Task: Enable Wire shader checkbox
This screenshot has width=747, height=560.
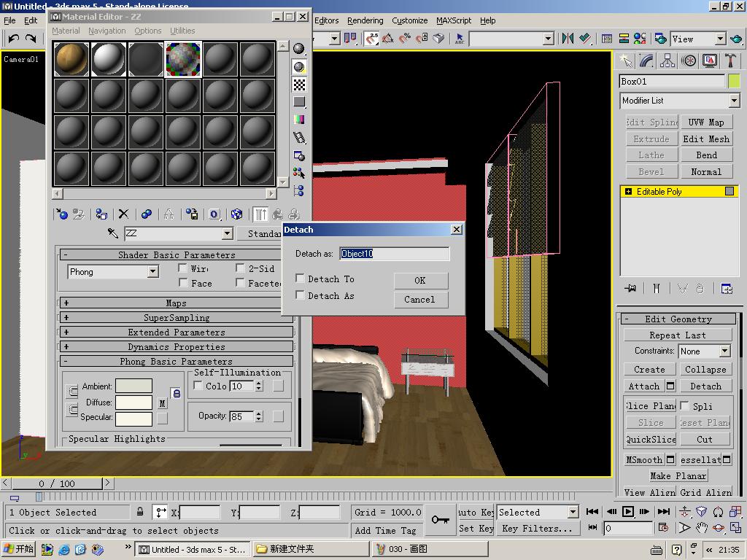Action: pos(182,268)
